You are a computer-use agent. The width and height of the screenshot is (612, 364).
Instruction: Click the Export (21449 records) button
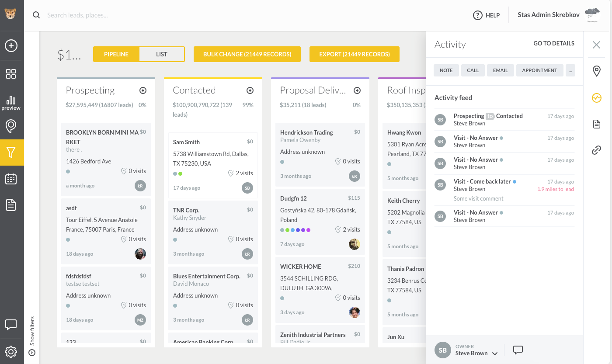tap(354, 54)
